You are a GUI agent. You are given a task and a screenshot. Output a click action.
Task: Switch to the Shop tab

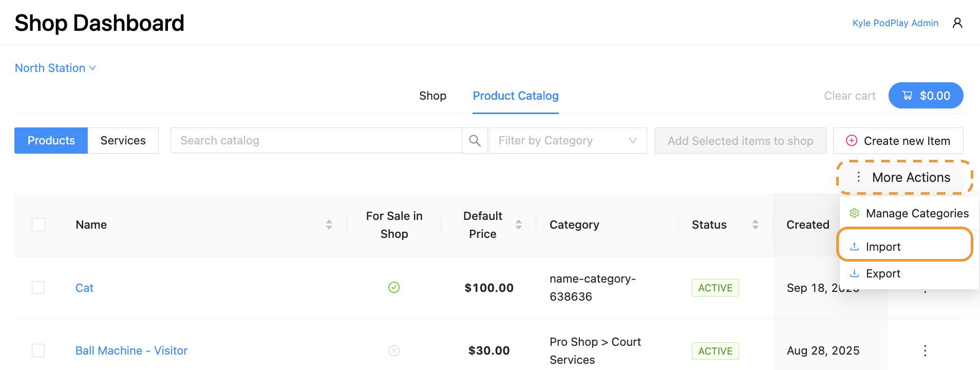click(x=432, y=96)
